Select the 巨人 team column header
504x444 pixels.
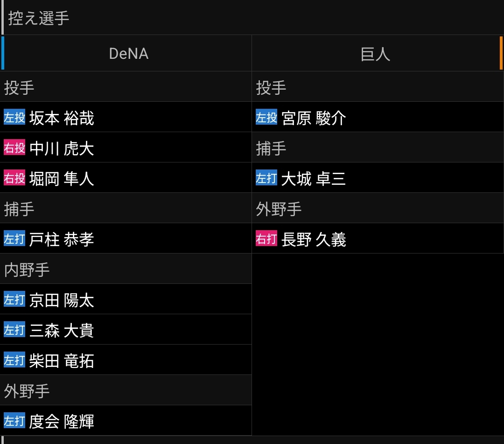pos(376,54)
